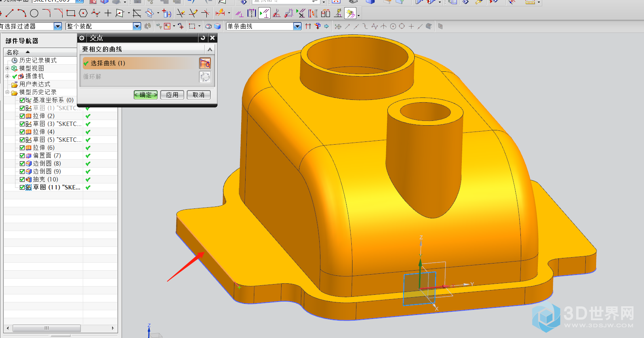The image size is (644, 338).
Task: Click the Make Corner tool icon
Action: [205, 13]
